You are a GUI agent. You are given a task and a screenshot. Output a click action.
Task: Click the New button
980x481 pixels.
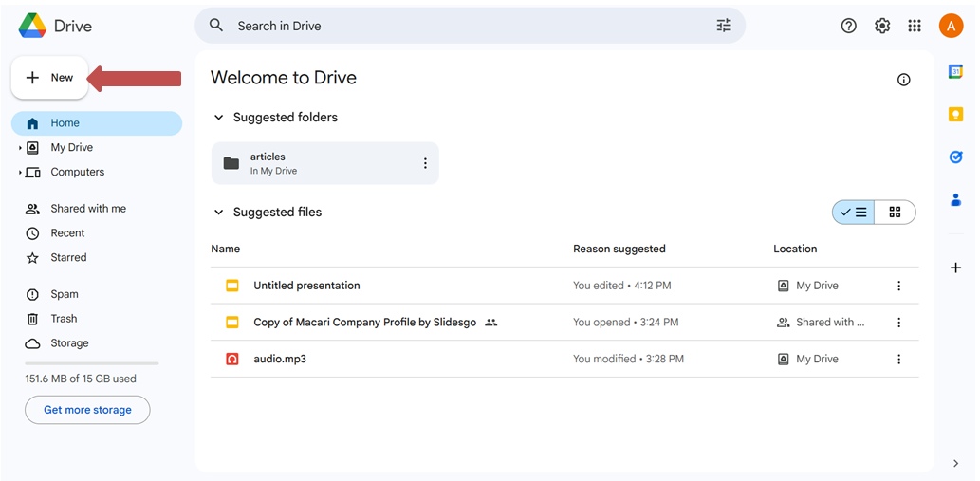pos(50,78)
